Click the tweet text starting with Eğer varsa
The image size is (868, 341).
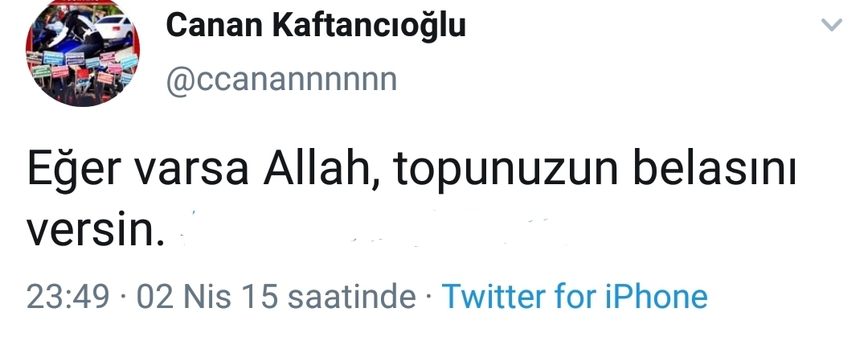tap(411, 199)
